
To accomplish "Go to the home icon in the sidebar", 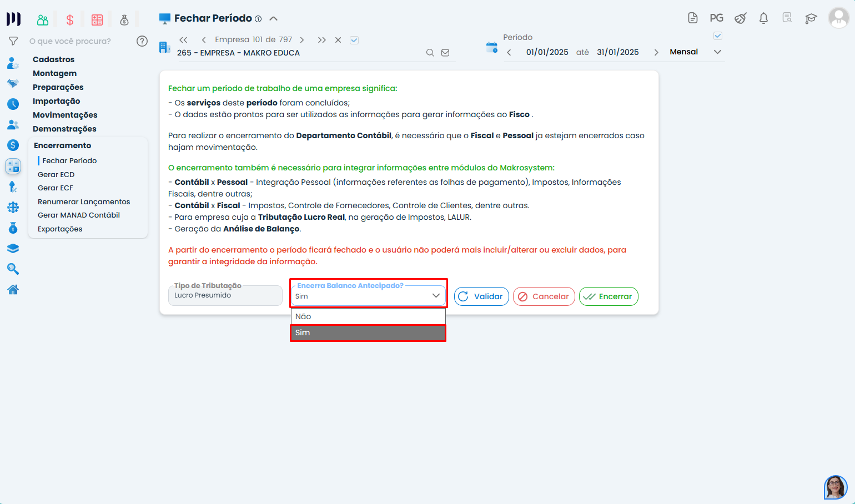I will pyautogui.click(x=13, y=289).
